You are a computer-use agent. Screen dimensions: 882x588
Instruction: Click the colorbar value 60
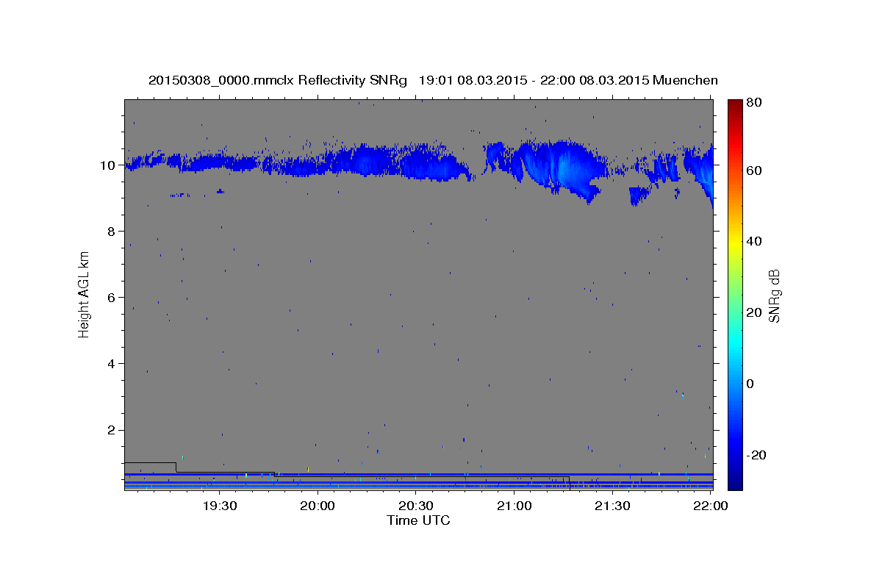(753, 171)
